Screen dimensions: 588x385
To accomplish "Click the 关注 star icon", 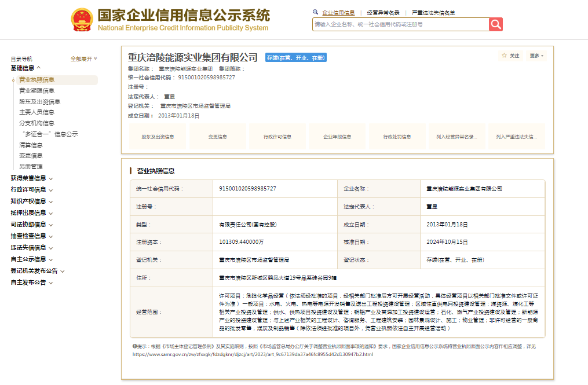I will tap(504, 56).
